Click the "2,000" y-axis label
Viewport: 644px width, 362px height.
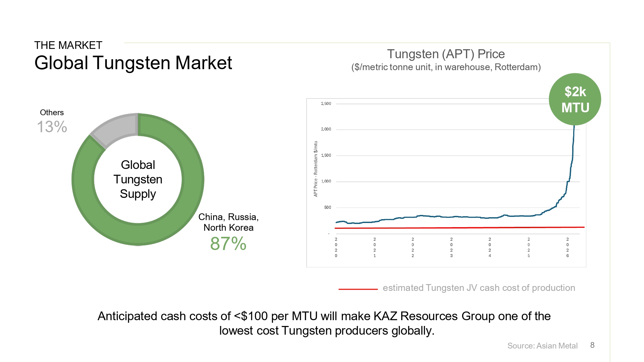point(326,129)
